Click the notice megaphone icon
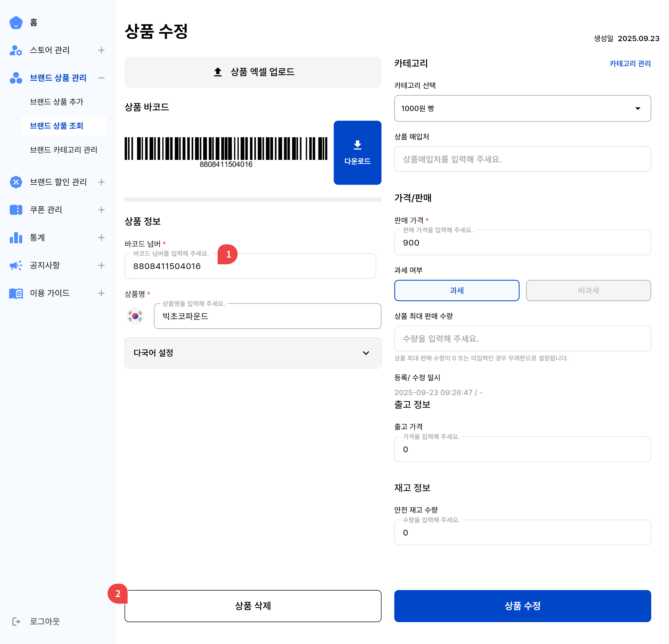Screen dimensions: 669x644 [16, 265]
